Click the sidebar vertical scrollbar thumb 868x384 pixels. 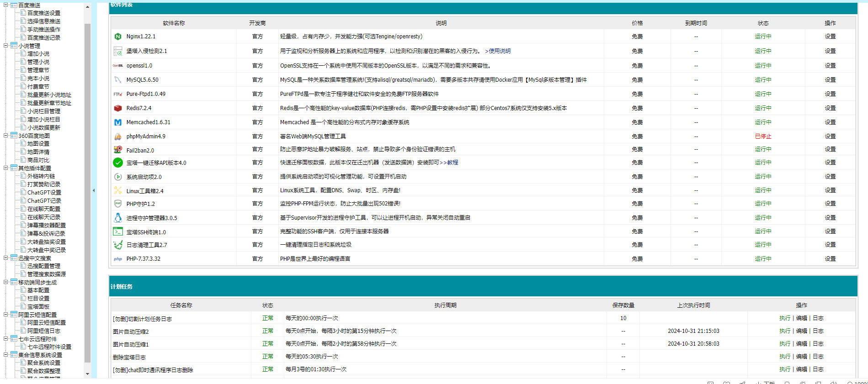(87, 193)
